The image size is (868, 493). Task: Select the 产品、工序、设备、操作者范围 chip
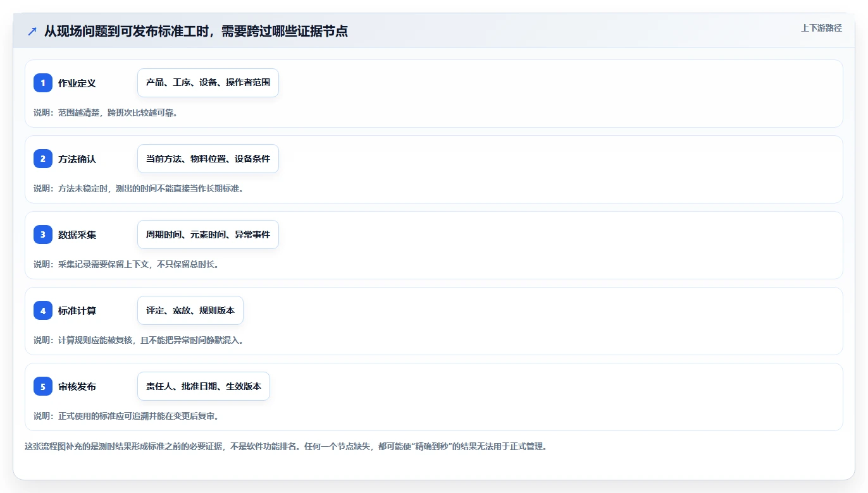click(x=208, y=83)
